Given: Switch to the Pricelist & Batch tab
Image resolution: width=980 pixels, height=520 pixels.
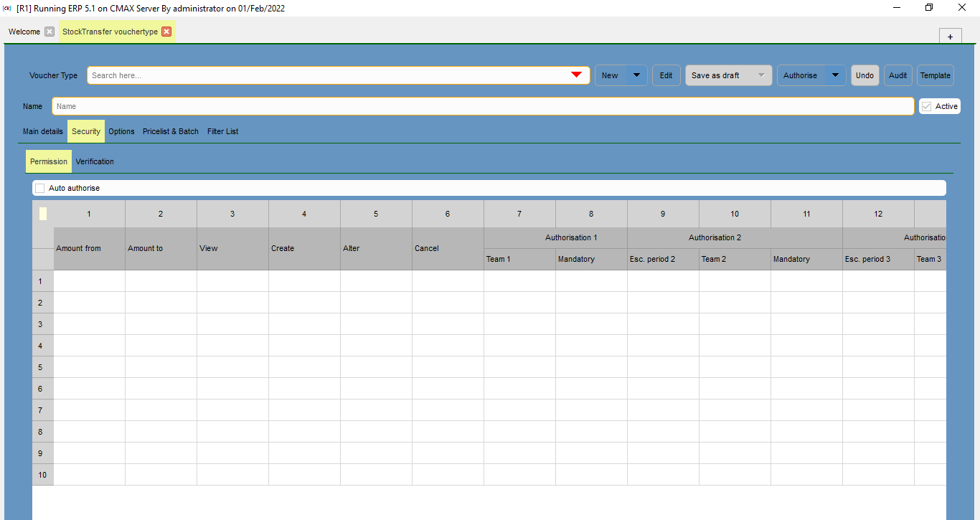Looking at the screenshot, I should [x=170, y=131].
